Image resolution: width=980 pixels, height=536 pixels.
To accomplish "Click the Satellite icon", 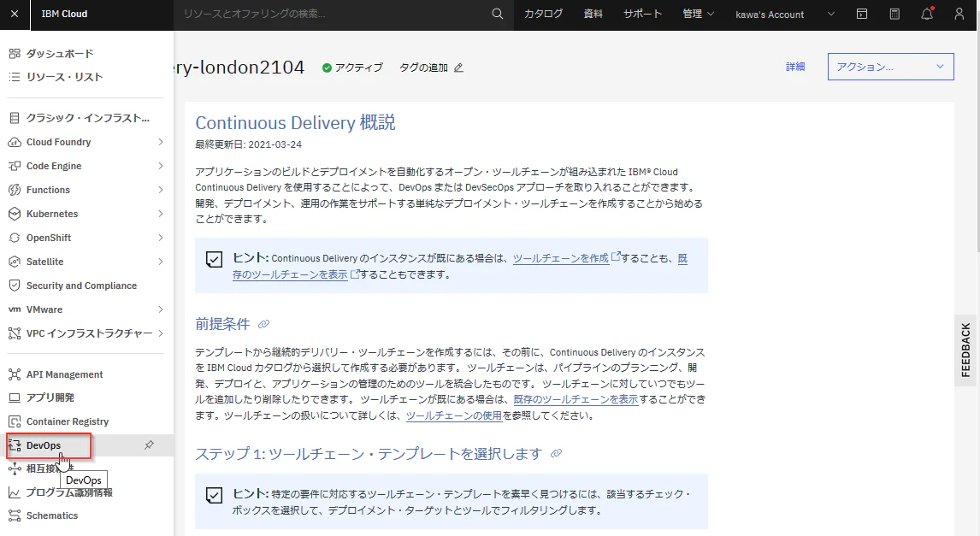I will [x=15, y=262].
